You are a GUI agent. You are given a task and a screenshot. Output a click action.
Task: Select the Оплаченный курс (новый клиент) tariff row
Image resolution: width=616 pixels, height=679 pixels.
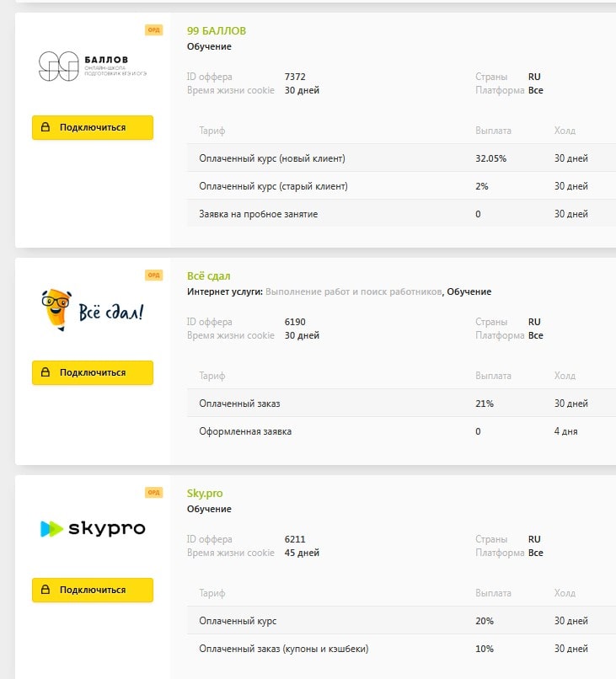click(402, 158)
